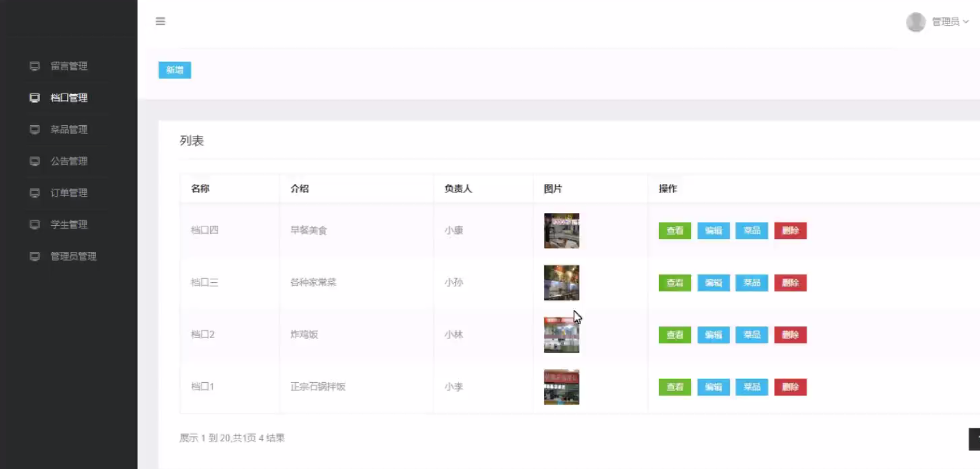Click 删除 for 档口1
Viewport: 980px width, 469px height.
pos(790,387)
